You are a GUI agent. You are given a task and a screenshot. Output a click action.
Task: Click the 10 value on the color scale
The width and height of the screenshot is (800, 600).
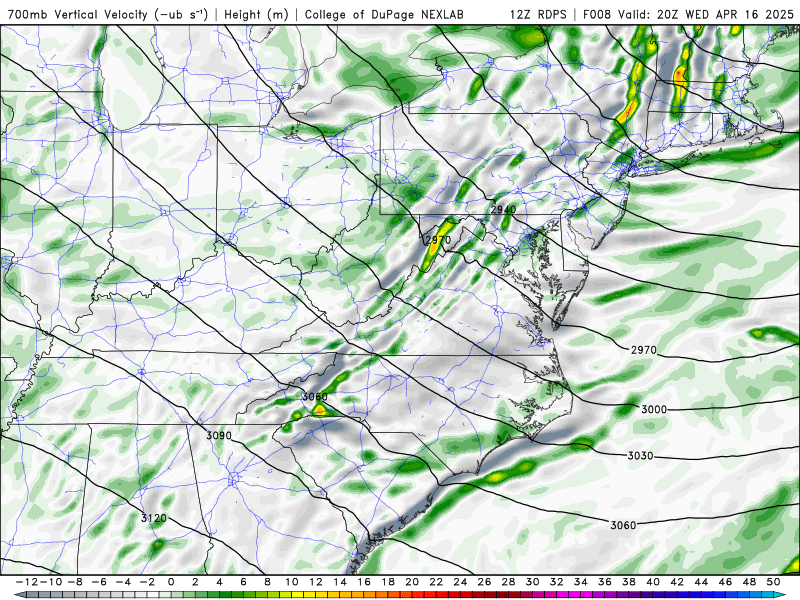click(292, 582)
